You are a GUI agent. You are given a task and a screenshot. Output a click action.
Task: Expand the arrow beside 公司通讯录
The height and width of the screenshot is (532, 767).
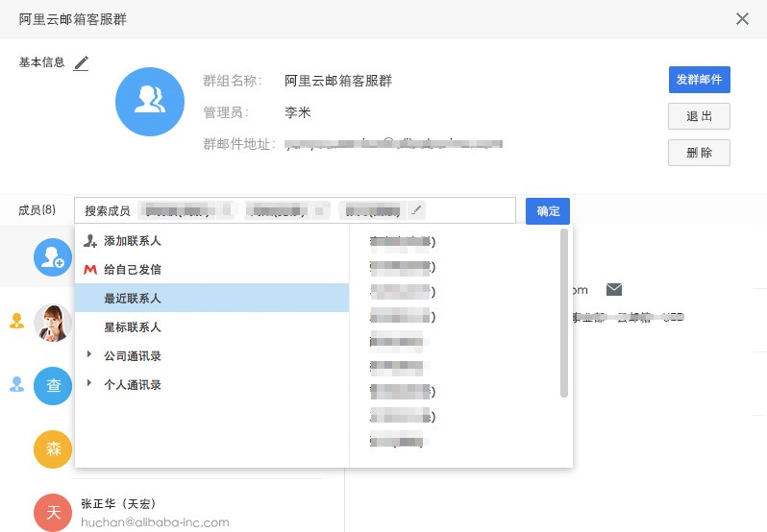(x=89, y=354)
